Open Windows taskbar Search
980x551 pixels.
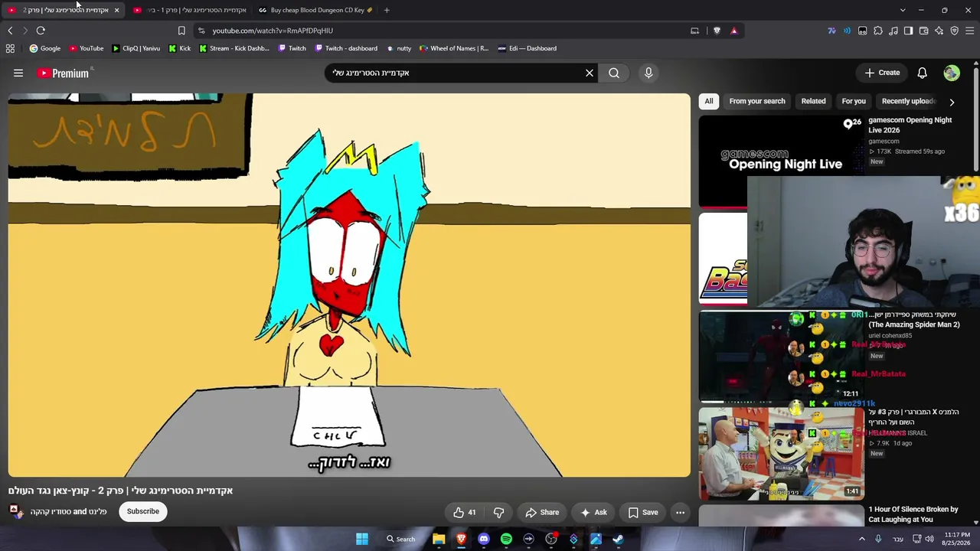(400, 539)
